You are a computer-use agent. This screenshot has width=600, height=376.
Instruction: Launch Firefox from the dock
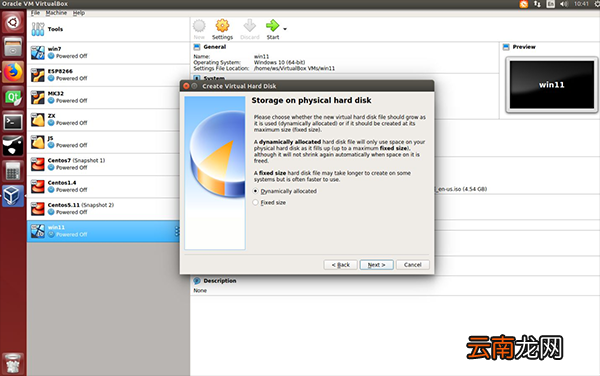[13, 72]
